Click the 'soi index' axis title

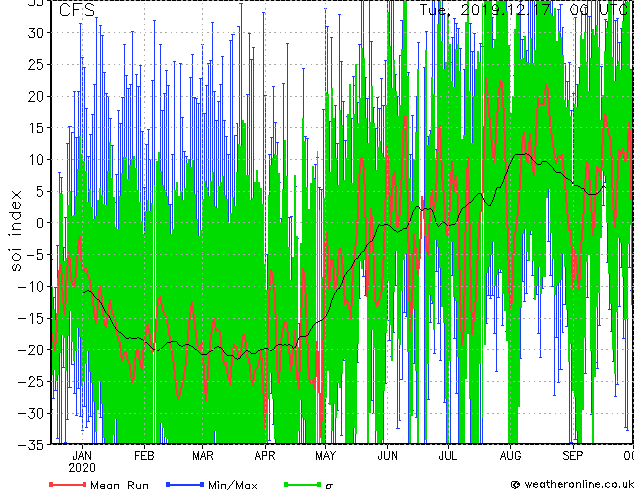pyautogui.click(x=16, y=231)
